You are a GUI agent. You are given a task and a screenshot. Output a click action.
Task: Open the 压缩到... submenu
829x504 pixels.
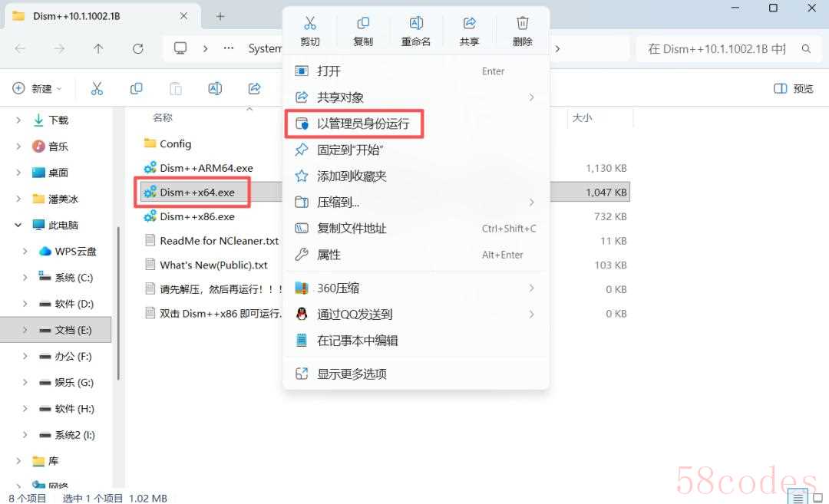point(416,203)
